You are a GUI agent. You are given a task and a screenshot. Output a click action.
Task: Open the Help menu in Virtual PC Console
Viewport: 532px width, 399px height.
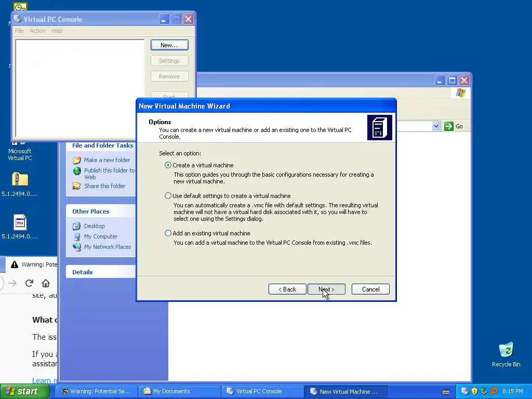[57, 31]
